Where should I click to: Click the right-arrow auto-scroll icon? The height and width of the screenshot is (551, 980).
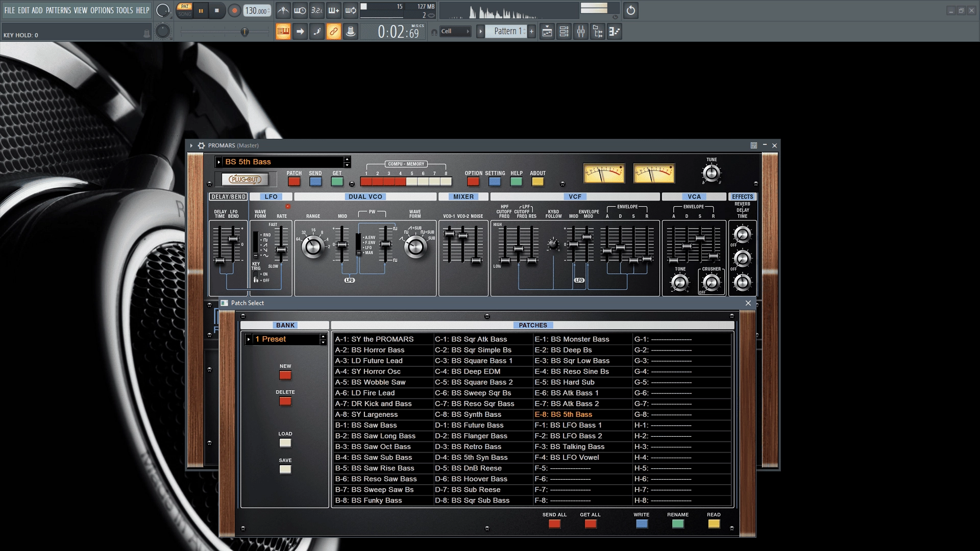click(x=300, y=32)
